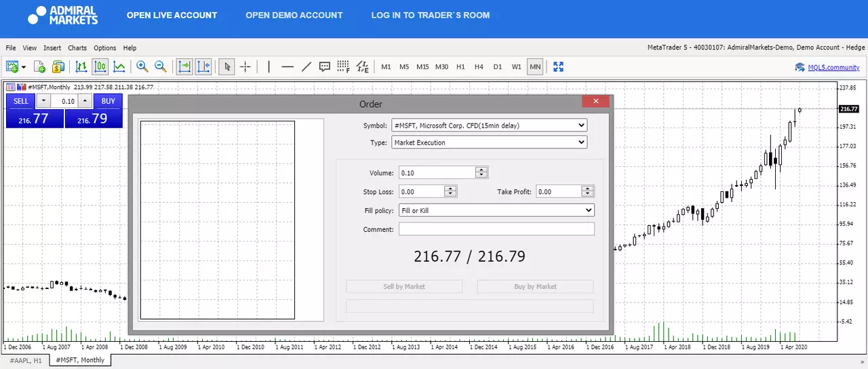Toggle the MN monthly timeframe

[535, 67]
